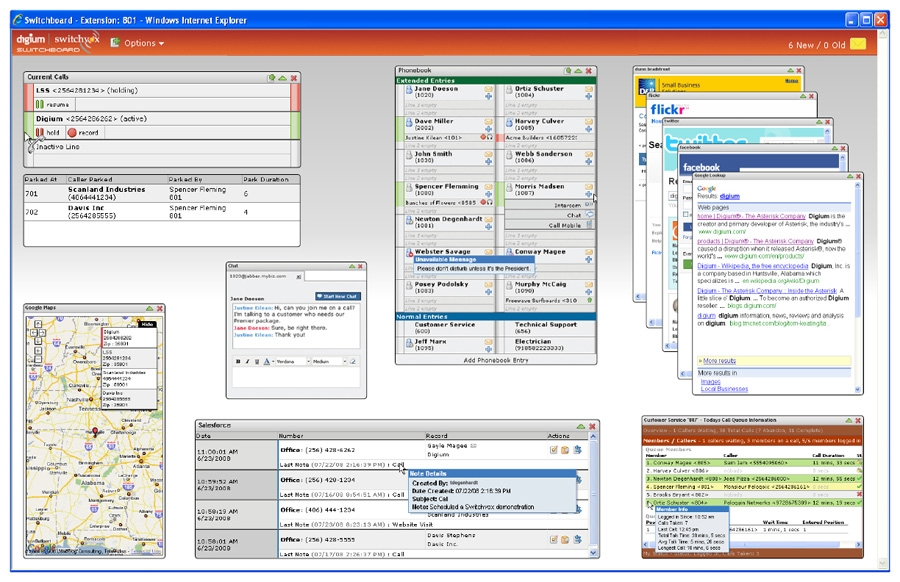Image resolution: width=900 pixels, height=582 pixels.
Task: Record the active Digium call
Action: [83, 133]
